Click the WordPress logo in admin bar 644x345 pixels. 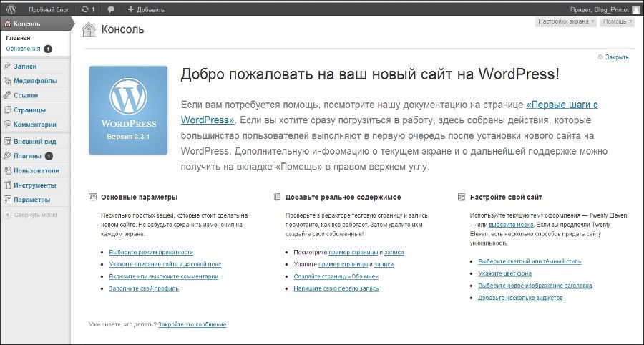[11, 9]
